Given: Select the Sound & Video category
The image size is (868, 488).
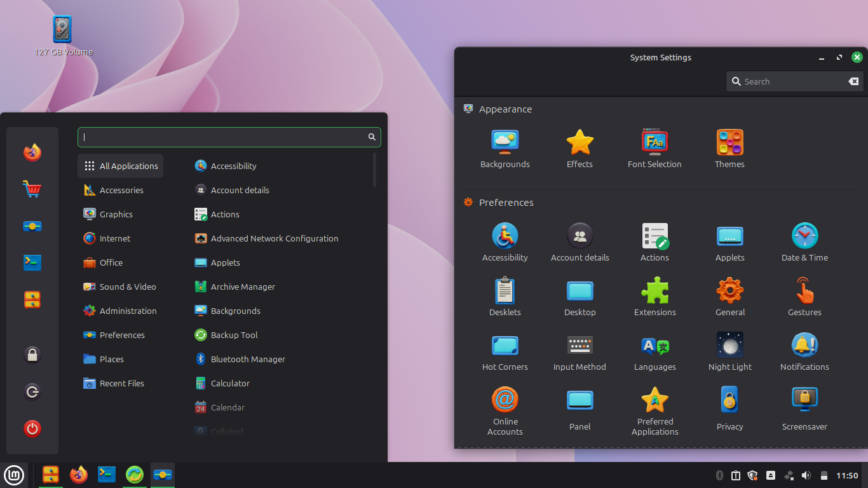Looking at the screenshot, I should 121,287.
